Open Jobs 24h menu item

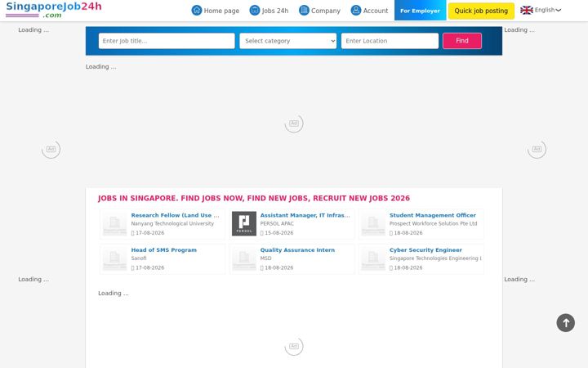coord(269,11)
